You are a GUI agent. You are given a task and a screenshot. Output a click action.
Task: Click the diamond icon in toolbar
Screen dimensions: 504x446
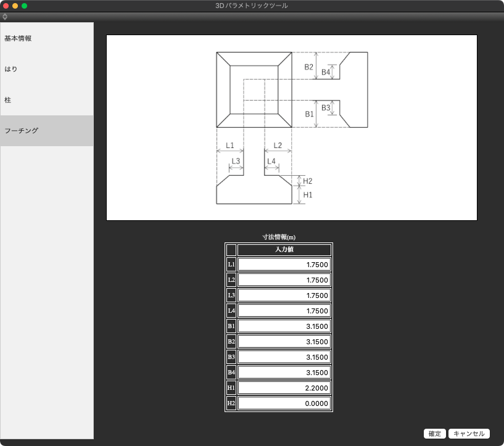point(5,17)
